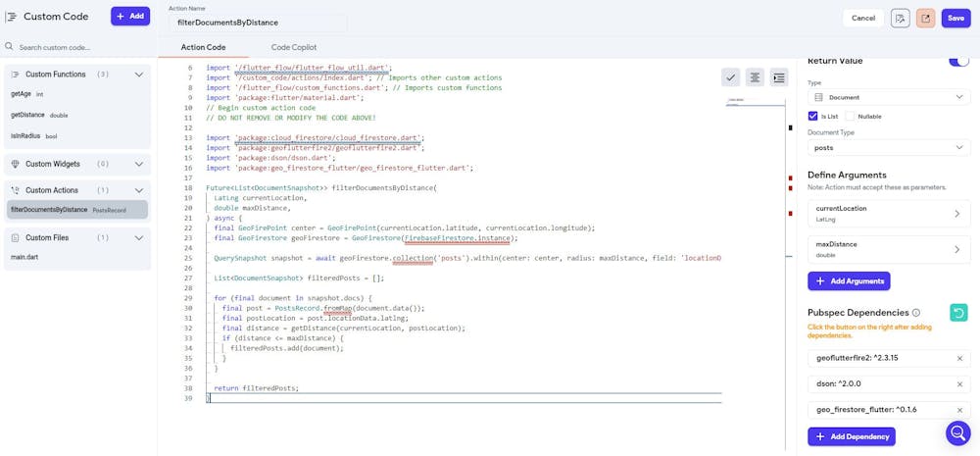The width and height of the screenshot is (980, 456).
Task: Switch to the Action Code tab
Action: [203, 47]
